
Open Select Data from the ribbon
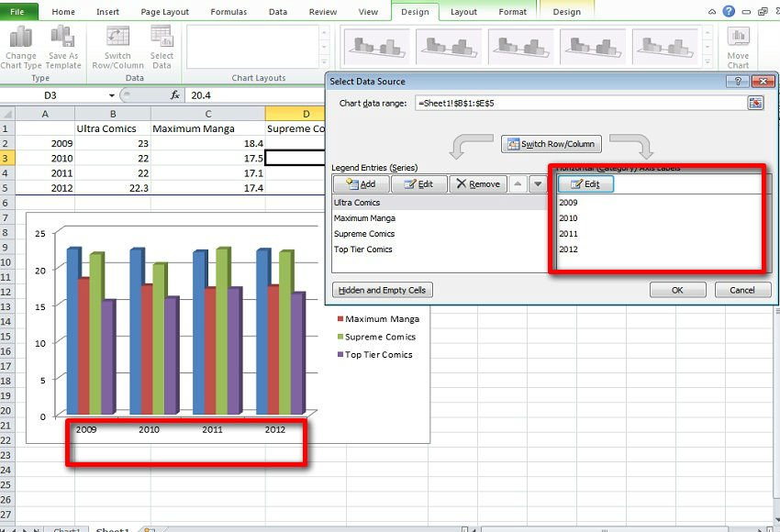(162, 38)
